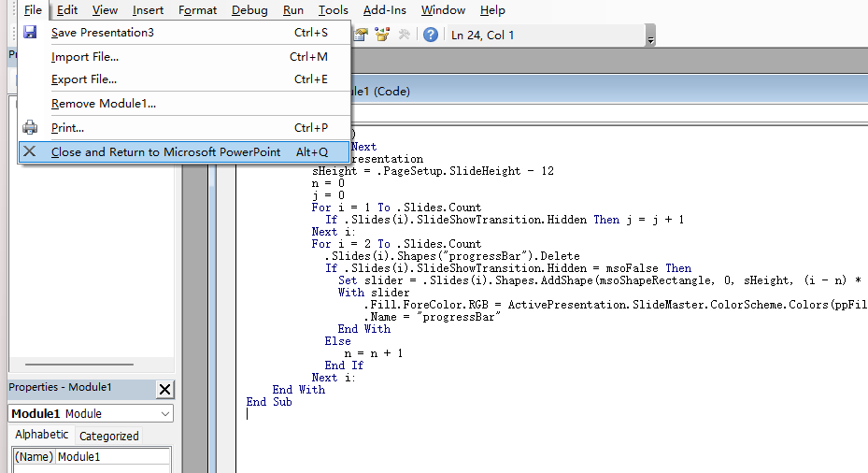Click the Properties Window toolbar icon
The height and width of the screenshot is (473, 868).
coord(360,35)
